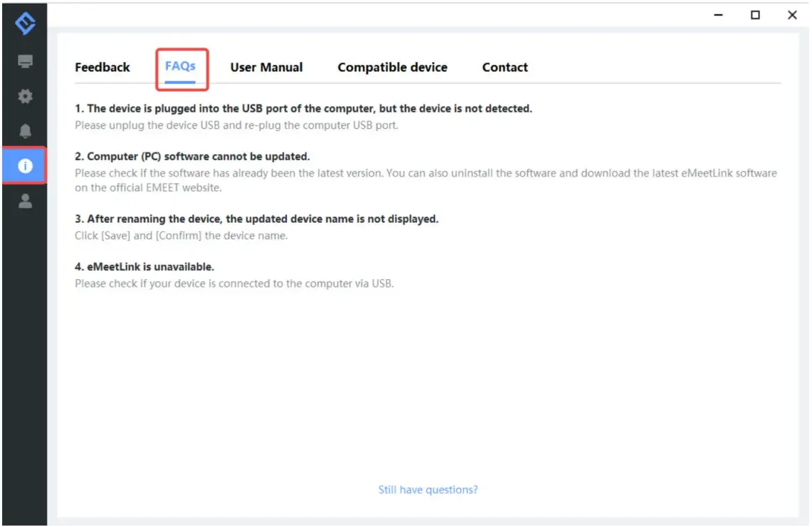Click the FAQ about device not detected

pos(304,109)
